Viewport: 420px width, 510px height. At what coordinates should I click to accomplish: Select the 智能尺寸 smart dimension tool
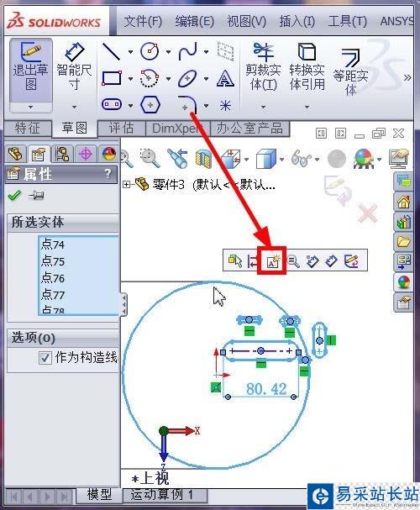click(x=74, y=66)
